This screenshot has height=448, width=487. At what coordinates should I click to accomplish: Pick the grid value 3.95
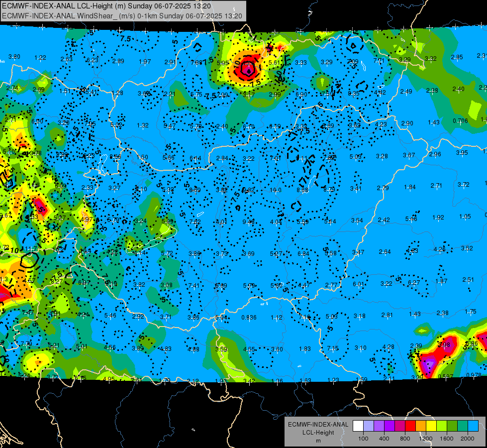pos(462,153)
